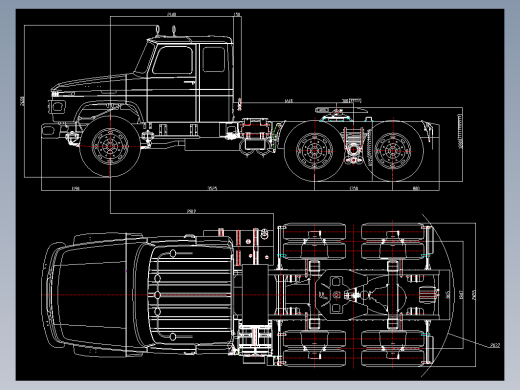Select the suspension trunnion between rear side-view wheels
Screen dimensions: 520x390
coord(353,147)
